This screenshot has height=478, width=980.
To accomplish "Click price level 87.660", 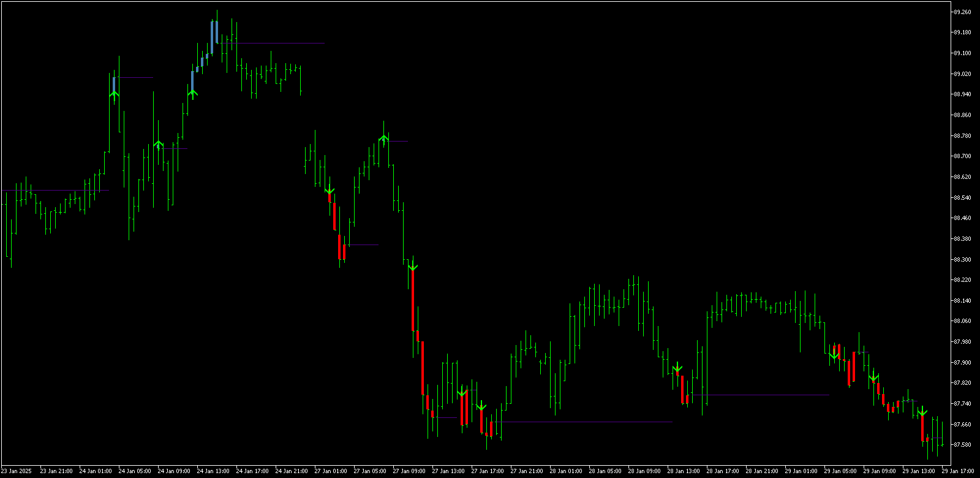I will [962, 425].
